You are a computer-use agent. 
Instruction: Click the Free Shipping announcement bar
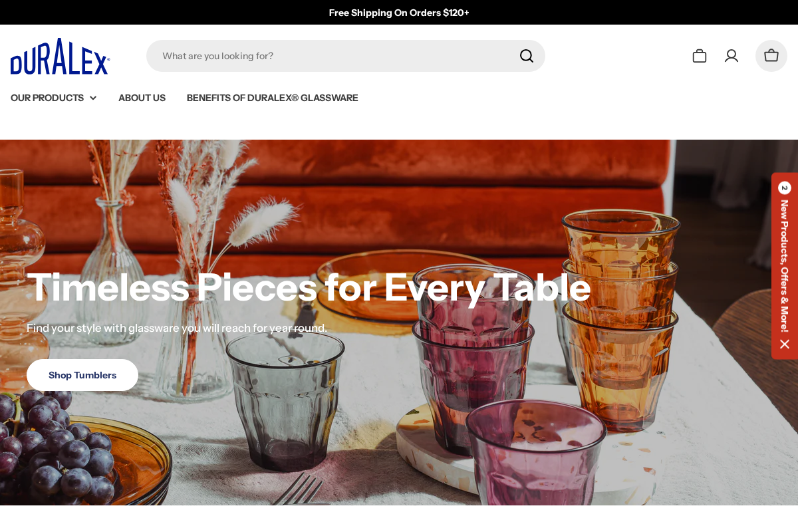click(399, 13)
